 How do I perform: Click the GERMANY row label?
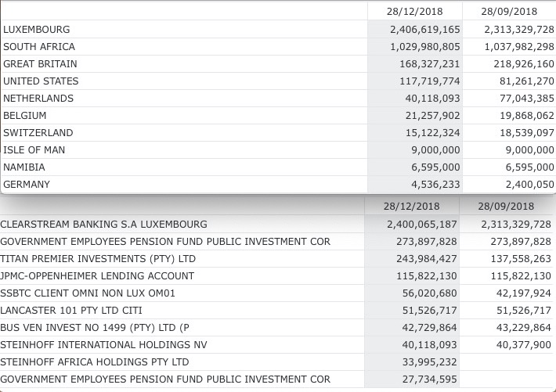pos(27,185)
